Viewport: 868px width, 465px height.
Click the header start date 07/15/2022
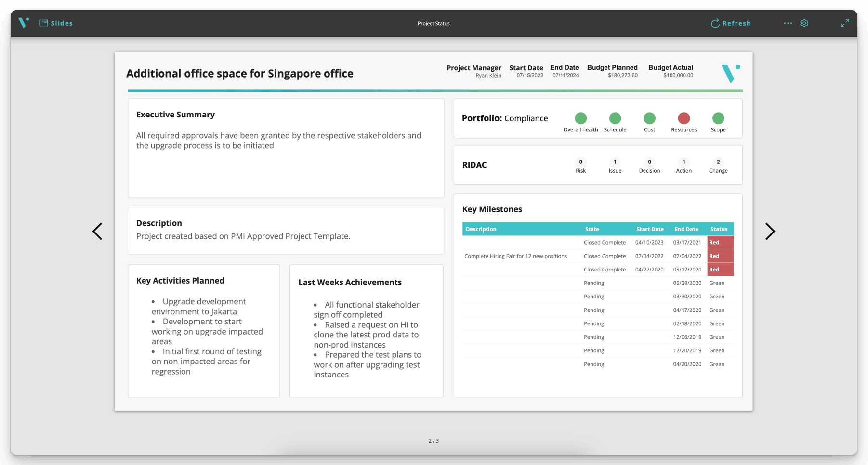tap(530, 76)
